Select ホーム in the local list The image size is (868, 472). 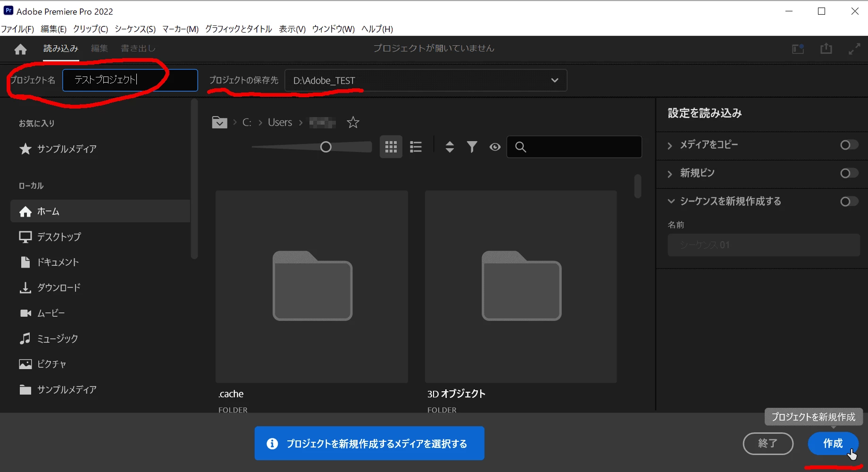point(100,211)
